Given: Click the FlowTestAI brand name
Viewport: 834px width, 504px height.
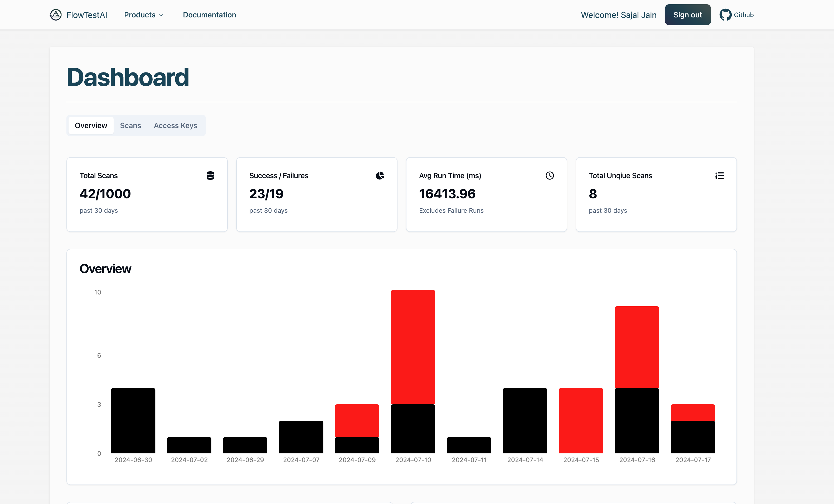Looking at the screenshot, I should [87, 15].
